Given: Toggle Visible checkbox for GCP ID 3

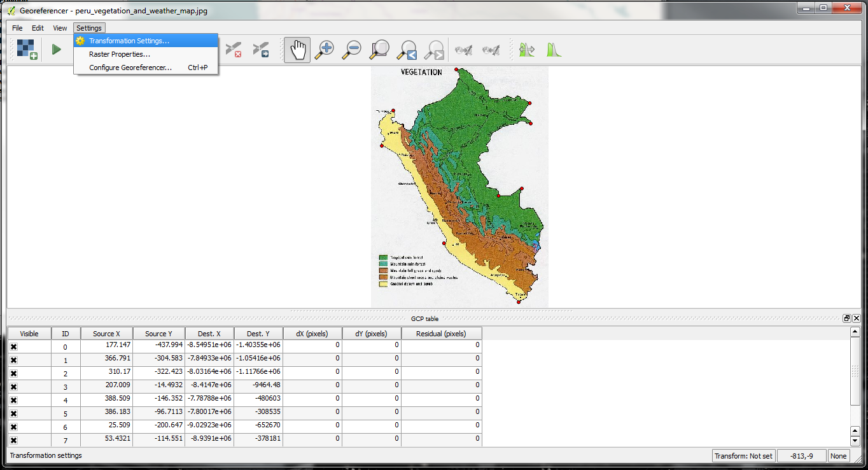Looking at the screenshot, I should [x=13, y=387].
